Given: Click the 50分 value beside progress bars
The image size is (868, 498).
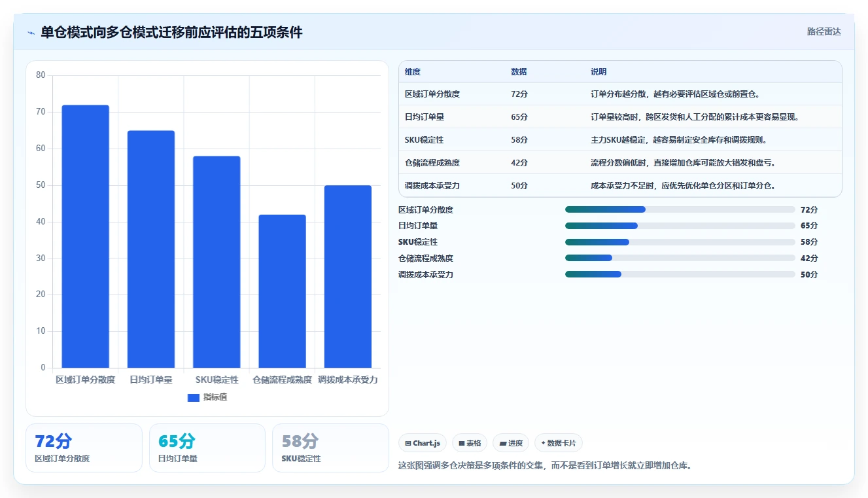Looking at the screenshot, I should (809, 275).
